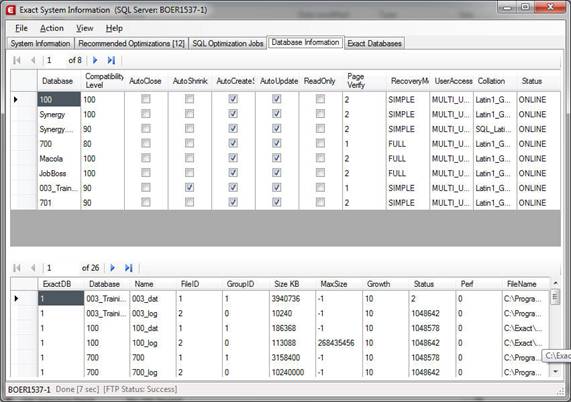This screenshot has height=402, width=571.
Task: Click the Exact application icon in title bar
Action: 11,10
